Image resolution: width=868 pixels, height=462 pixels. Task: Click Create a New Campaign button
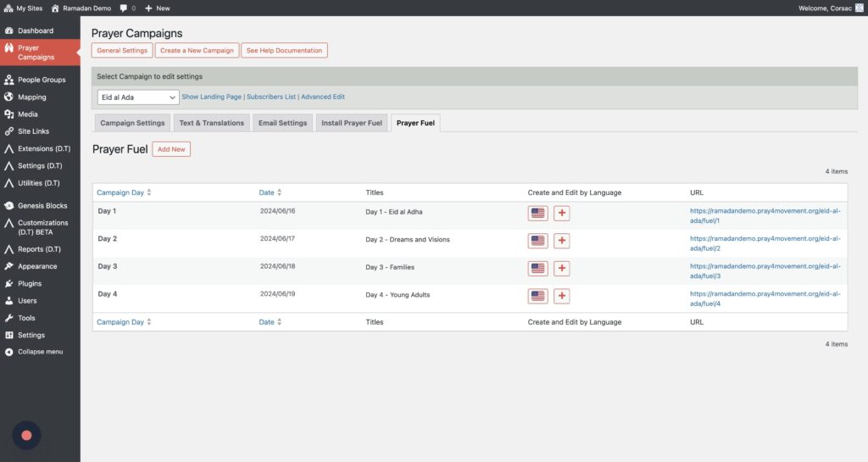pos(197,51)
